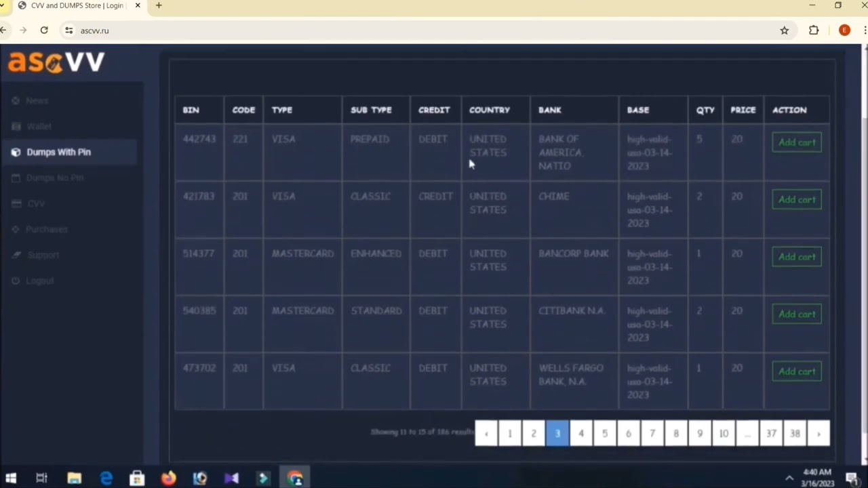Image resolution: width=868 pixels, height=488 pixels.
Task: Click the PRICE column header
Action: click(x=743, y=110)
